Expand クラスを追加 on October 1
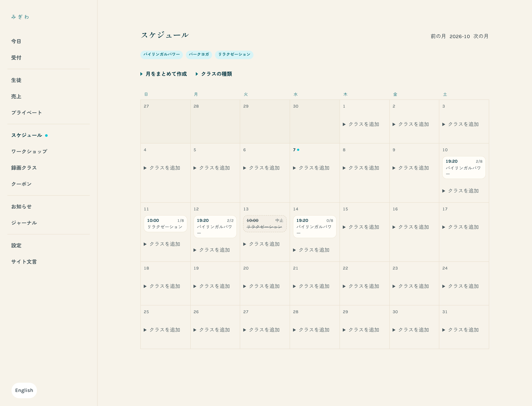Screen dimensions: 532x406 361,124
